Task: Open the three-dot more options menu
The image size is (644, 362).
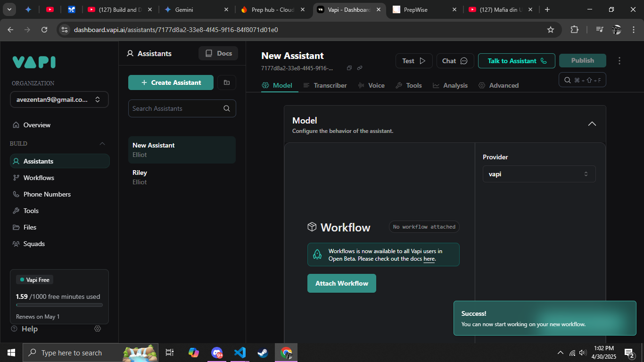Action: pyautogui.click(x=619, y=61)
